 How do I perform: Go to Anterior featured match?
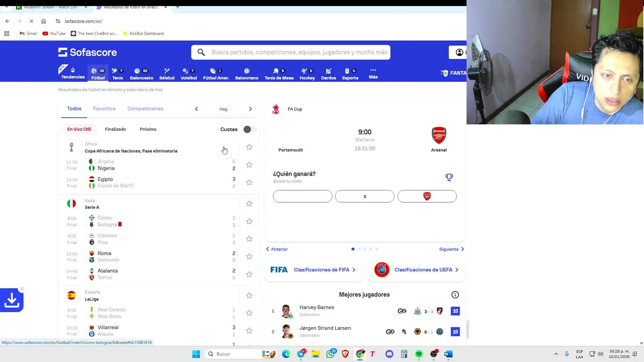click(x=277, y=249)
